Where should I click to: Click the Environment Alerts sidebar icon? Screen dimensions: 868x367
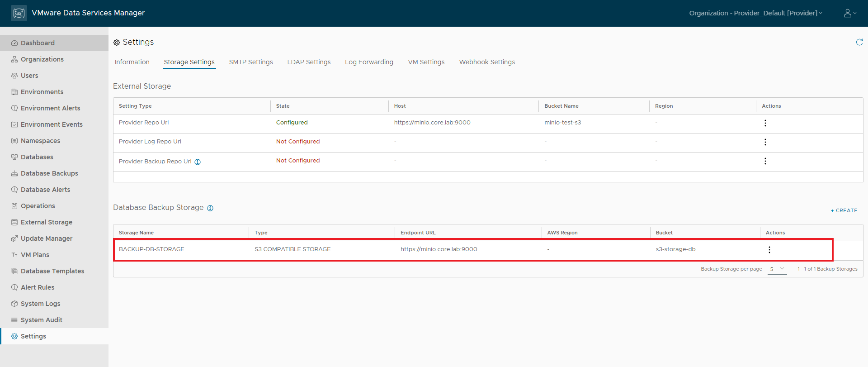coord(14,108)
